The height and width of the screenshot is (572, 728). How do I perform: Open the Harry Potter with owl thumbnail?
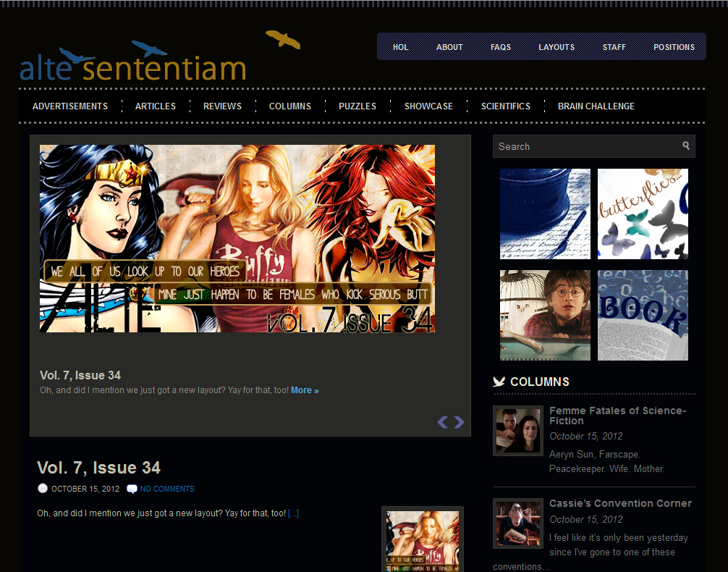545,315
